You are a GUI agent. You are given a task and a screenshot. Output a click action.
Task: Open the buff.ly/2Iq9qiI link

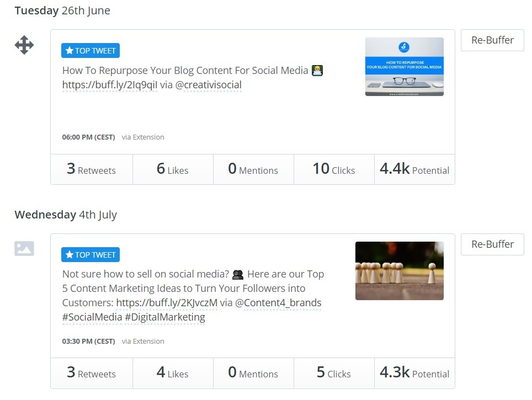110,85
